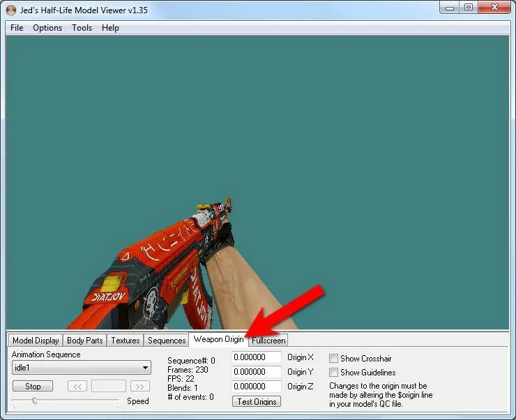
Task: Close the Model Viewer window
Action: tap(494, 7)
